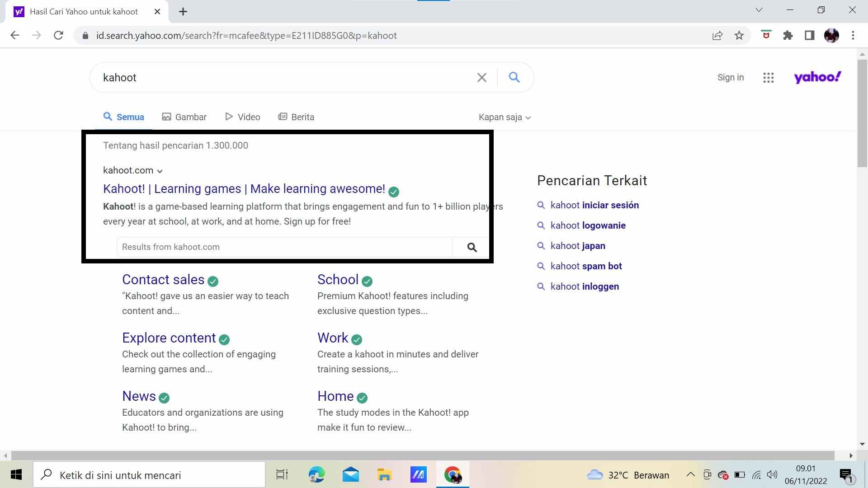Switch to the Video tab
This screenshot has height=488, width=868.
[243, 117]
